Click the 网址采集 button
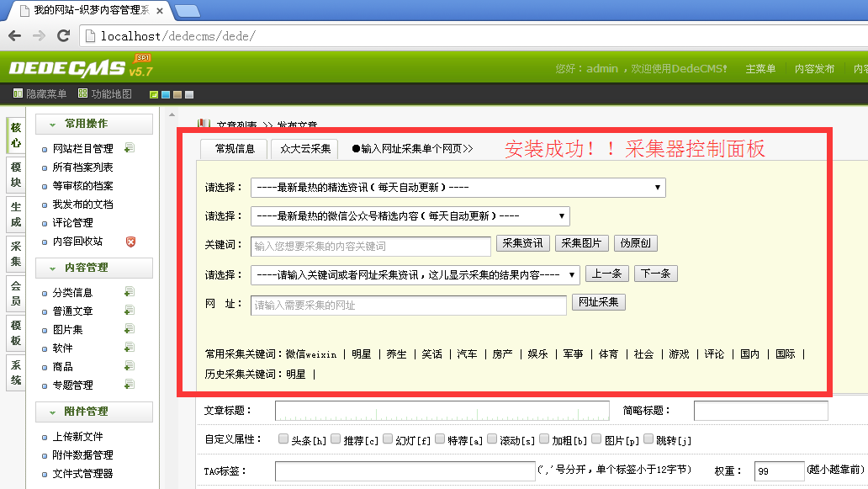This screenshot has height=489, width=868. [598, 302]
